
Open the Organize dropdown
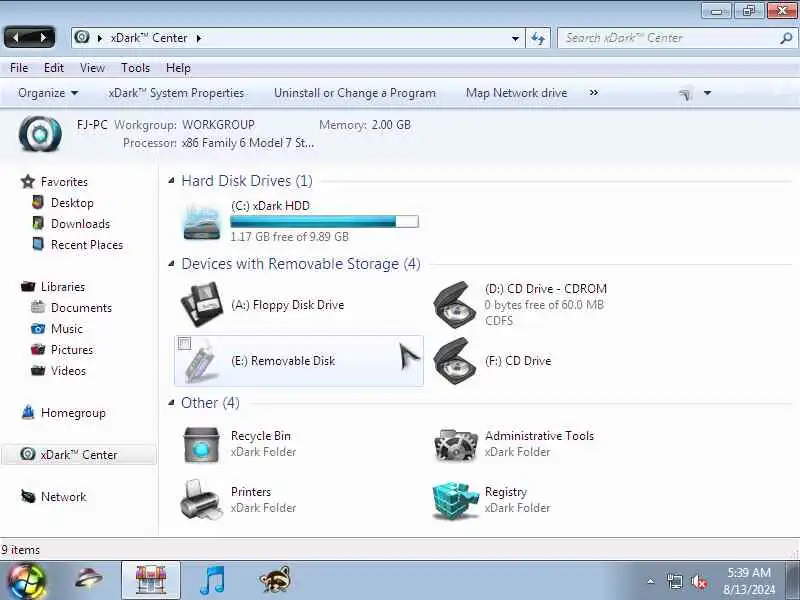[x=48, y=93]
